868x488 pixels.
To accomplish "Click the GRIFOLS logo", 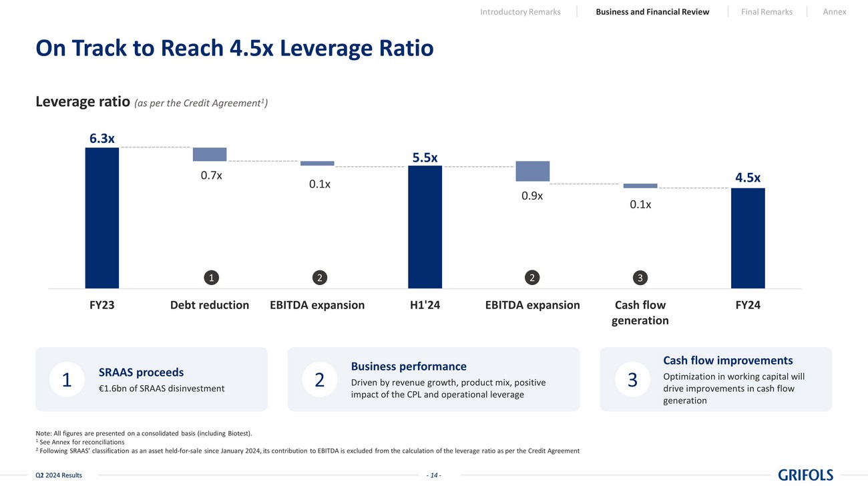I will coord(805,475).
